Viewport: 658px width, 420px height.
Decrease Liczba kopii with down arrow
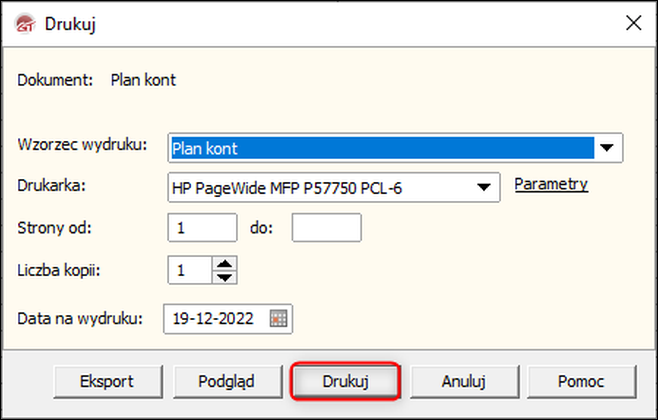point(225,276)
